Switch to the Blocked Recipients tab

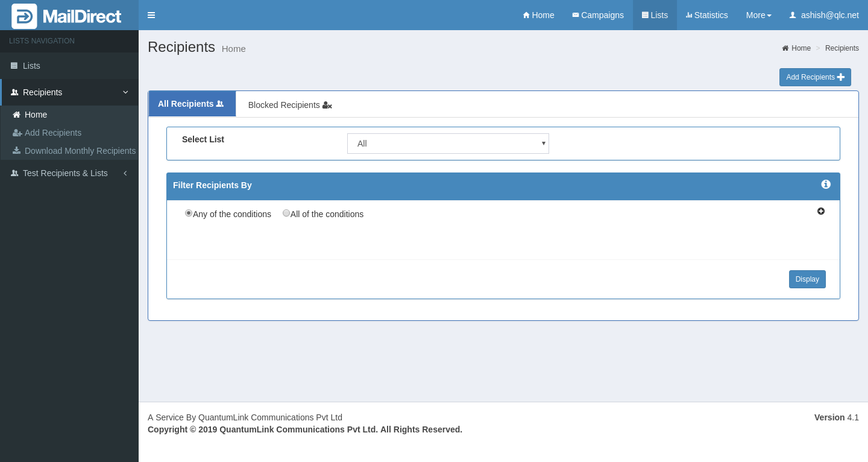pyautogui.click(x=289, y=105)
